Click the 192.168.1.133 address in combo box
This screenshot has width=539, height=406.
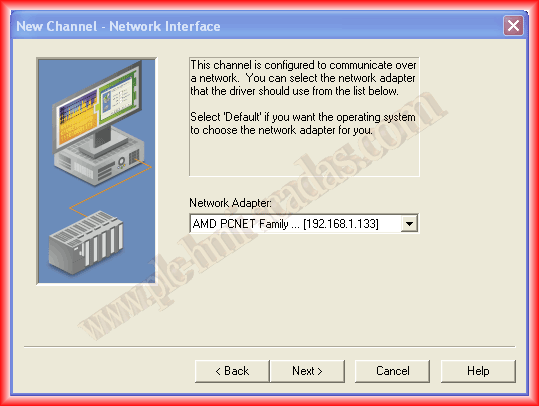click(x=341, y=224)
